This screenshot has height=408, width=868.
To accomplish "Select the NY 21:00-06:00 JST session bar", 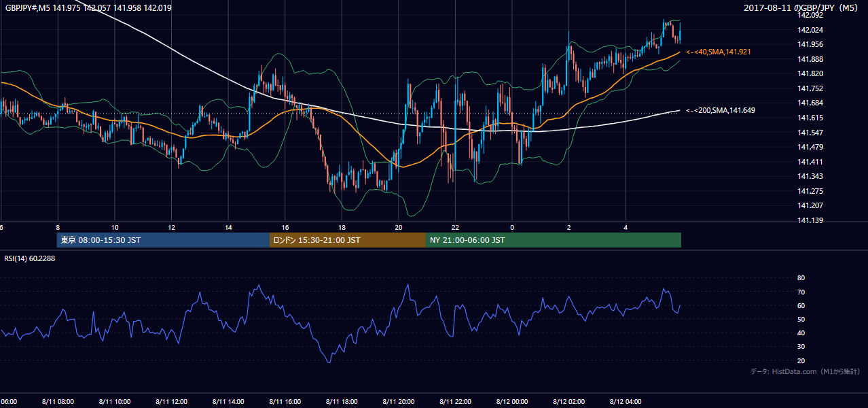I will pyautogui.click(x=554, y=240).
